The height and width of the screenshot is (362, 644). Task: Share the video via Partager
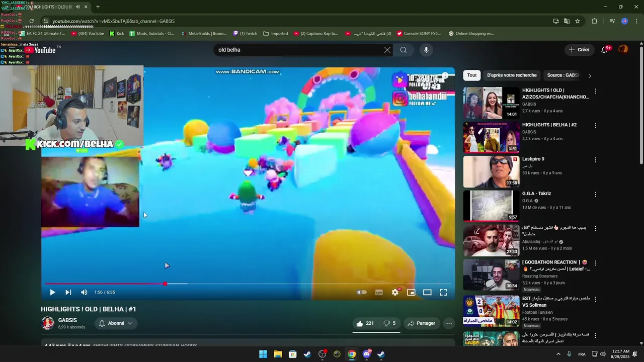421,323
